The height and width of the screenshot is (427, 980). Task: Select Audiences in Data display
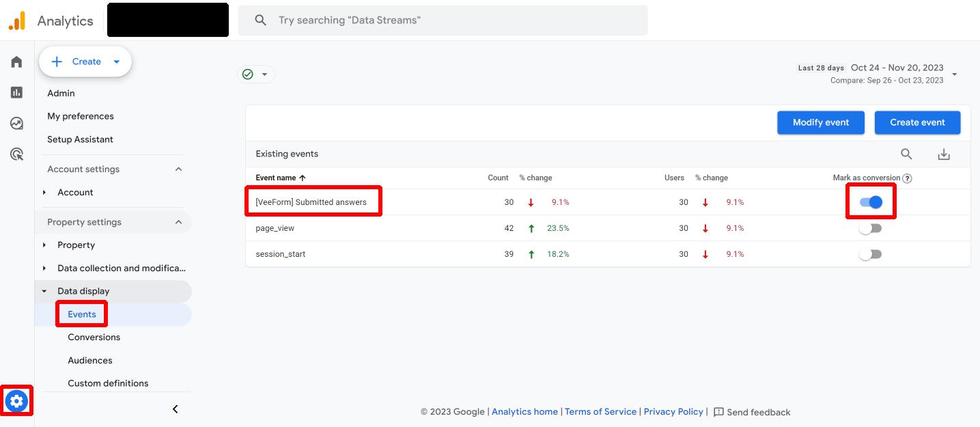pyautogui.click(x=90, y=361)
